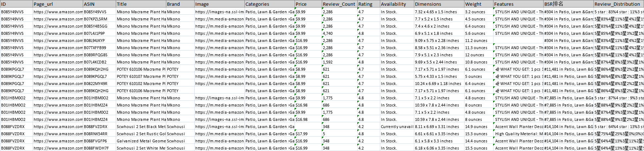Viewport: 644px width, 151px height.
Task: Select ASIN cell B07KPZLSRM
Action: (x=99, y=19)
